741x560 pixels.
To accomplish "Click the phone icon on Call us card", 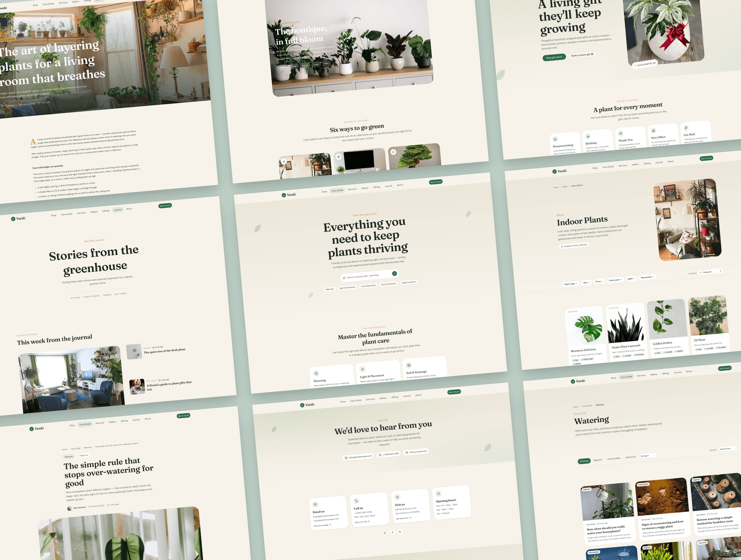I will [x=357, y=501].
